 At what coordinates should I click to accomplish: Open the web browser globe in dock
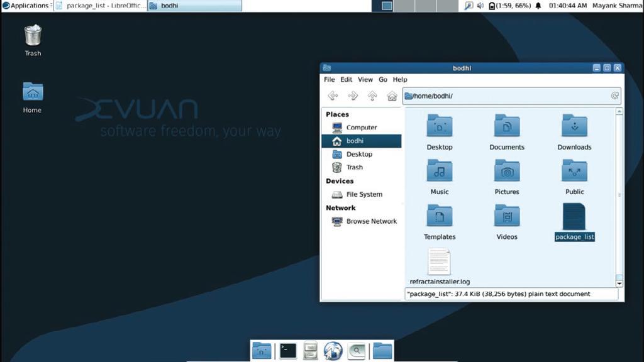pos(333,351)
